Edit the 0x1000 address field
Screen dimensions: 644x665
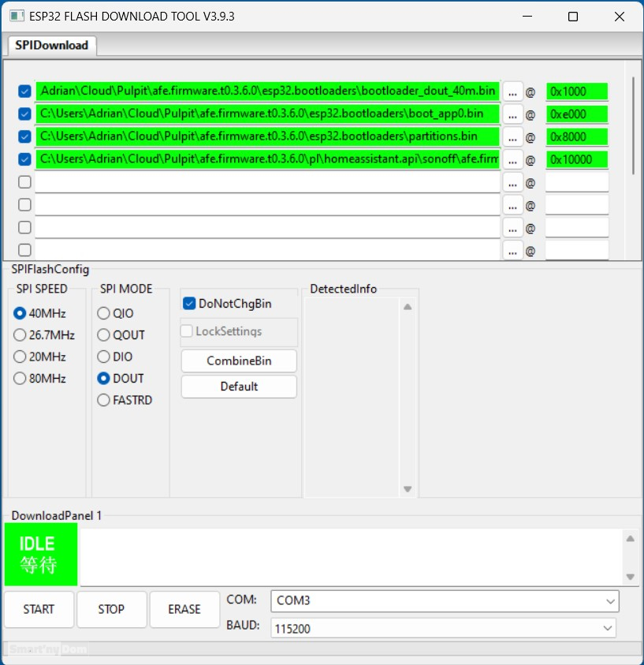[x=577, y=92]
